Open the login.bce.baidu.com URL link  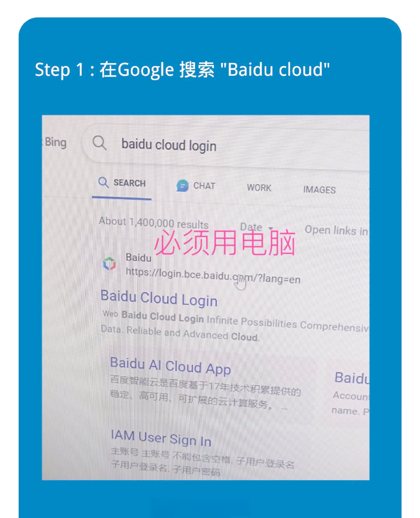point(213,275)
